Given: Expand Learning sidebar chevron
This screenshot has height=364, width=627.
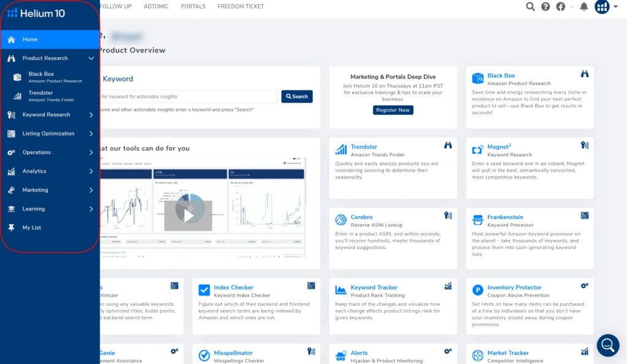Looking at the screenshot, I should click(91, 209).
